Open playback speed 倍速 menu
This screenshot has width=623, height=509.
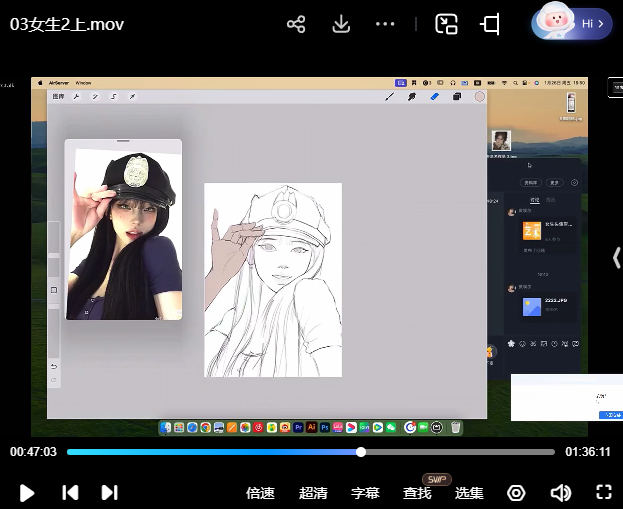tap(260, 493)
